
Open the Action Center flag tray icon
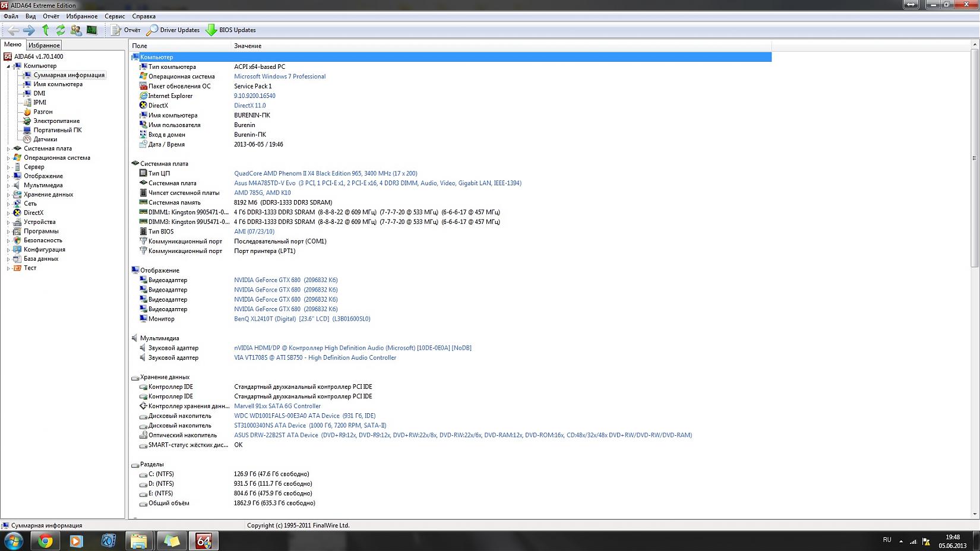tap(926, 541)
